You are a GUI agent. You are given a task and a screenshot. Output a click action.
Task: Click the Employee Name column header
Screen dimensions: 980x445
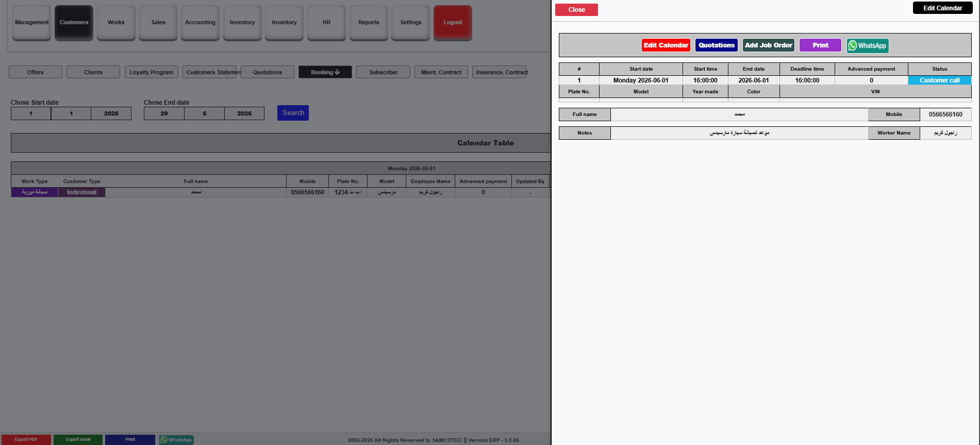430,181
